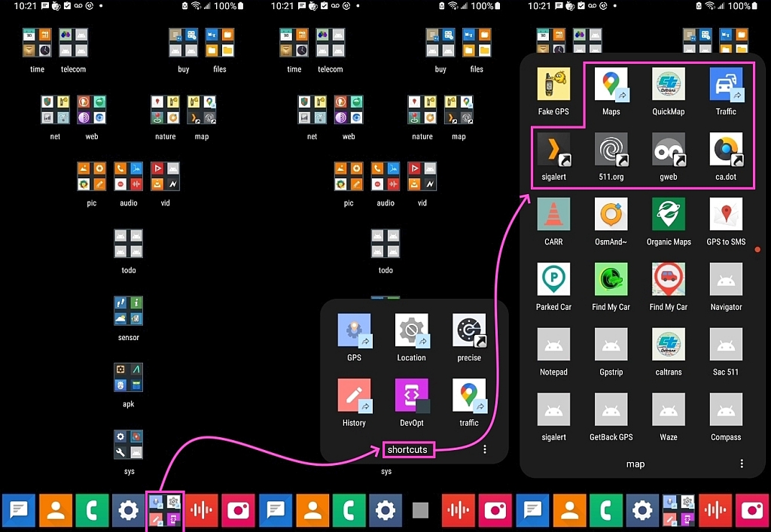Open the 511.org web shortcut

[611, 149]
